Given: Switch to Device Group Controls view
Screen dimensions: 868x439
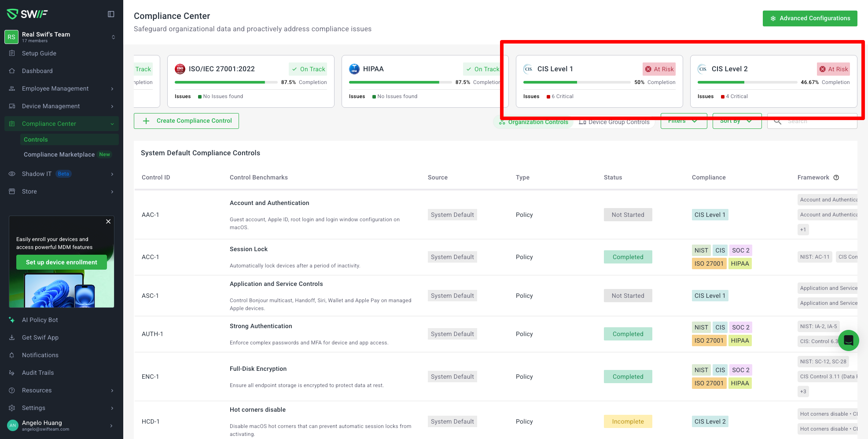Looking at the screenshot, I should point(614,122).
